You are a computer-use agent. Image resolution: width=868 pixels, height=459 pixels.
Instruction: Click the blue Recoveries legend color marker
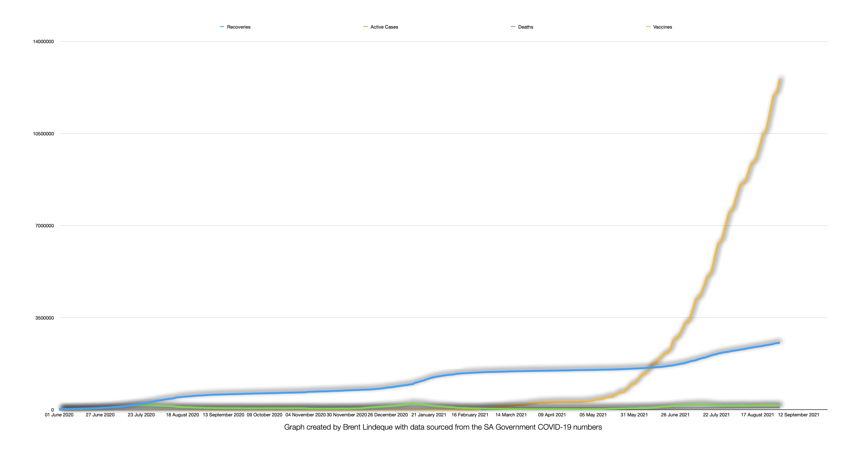pos(222,27)
